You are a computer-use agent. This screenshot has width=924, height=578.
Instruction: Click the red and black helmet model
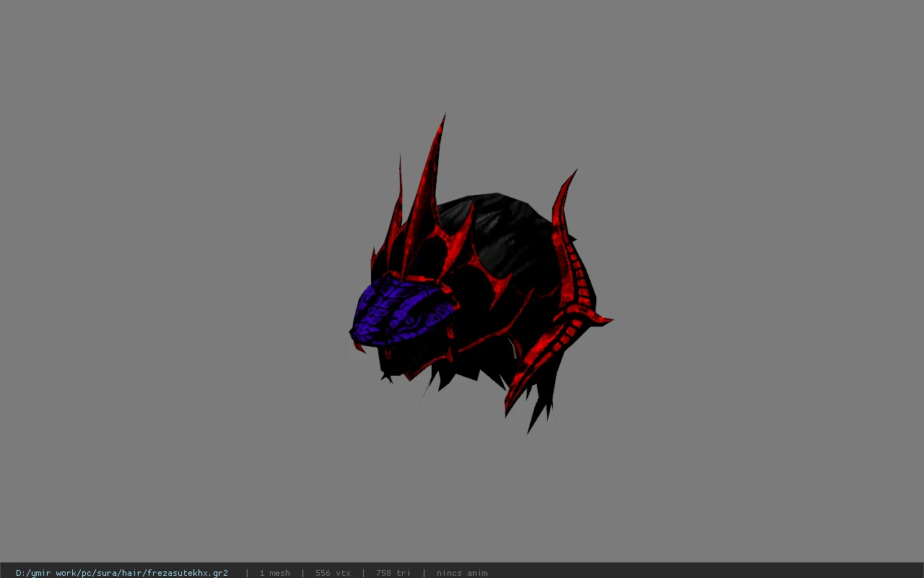[480, 275]
